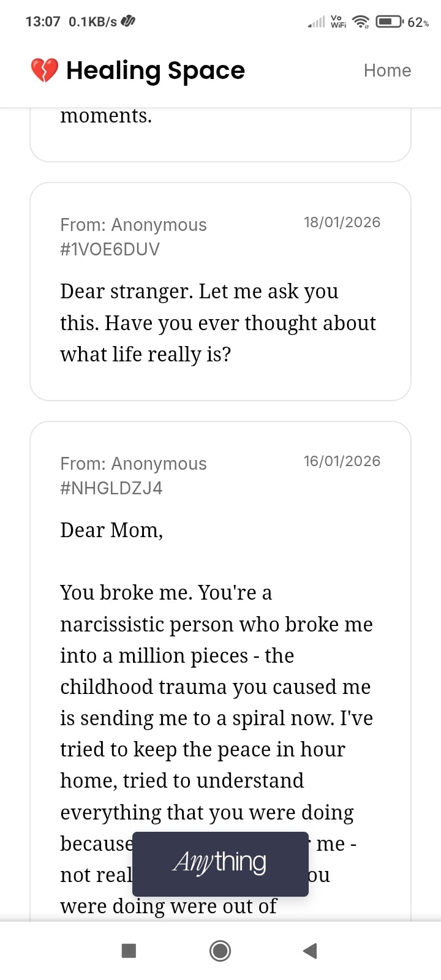The height and width of the screenshot is (980, 441).
Task: Tap the Android back triangle button
Action: tap(310, 951)
